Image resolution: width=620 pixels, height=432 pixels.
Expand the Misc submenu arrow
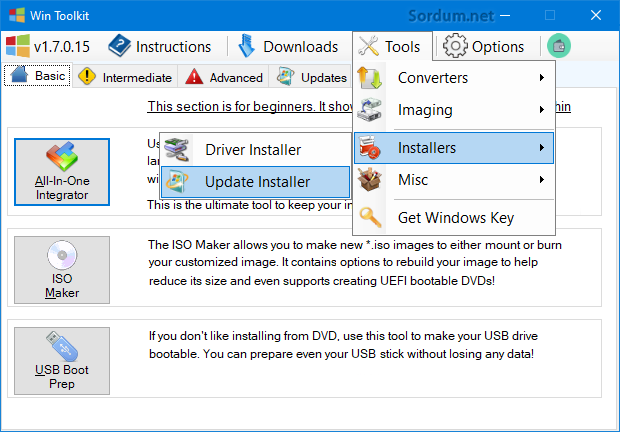click(542, 179)
